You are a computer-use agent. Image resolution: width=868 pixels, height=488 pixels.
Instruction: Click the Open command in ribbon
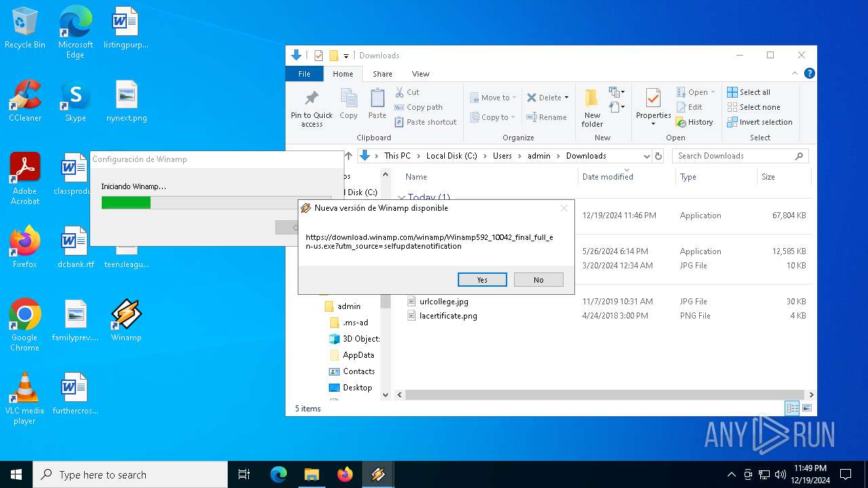[x=696, y=92]
